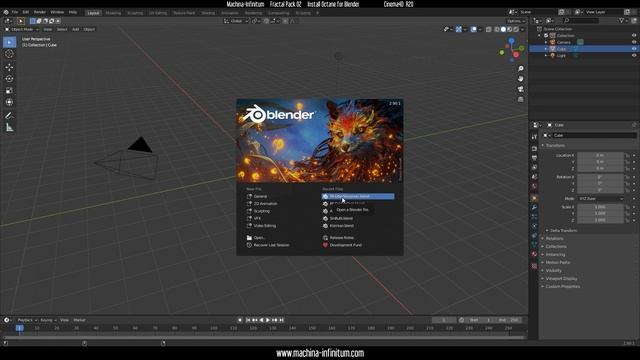Screen dimensions: 640x360
Task: Click the timeline play button
Action: coord(268,320)
